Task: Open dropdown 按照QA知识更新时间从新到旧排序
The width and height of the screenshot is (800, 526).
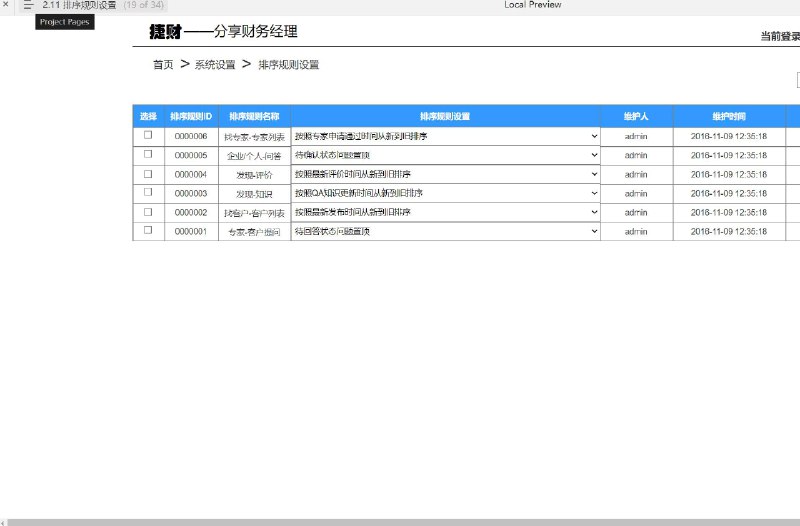Action: tap(445, 193)
